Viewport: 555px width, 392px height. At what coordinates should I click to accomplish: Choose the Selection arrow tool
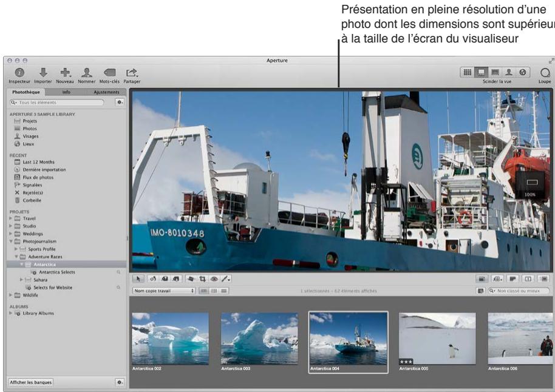pos(138,279)
